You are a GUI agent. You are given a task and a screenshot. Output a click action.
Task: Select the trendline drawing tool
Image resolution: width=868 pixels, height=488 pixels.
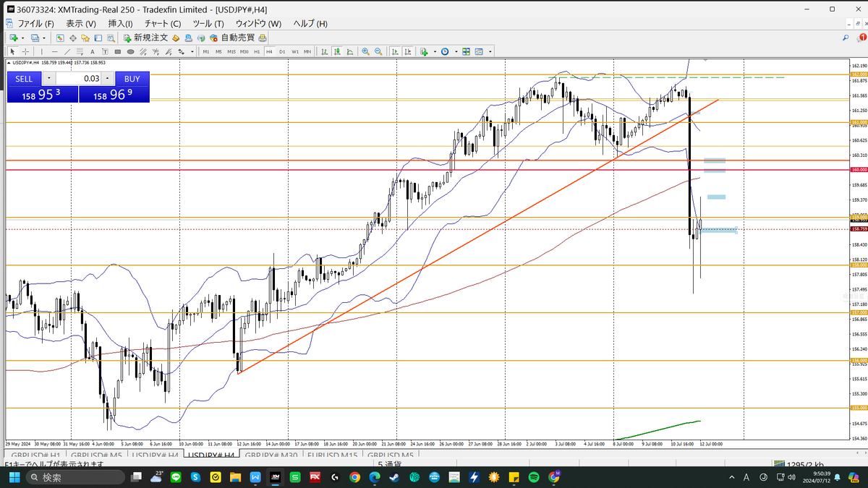[67, 51]
